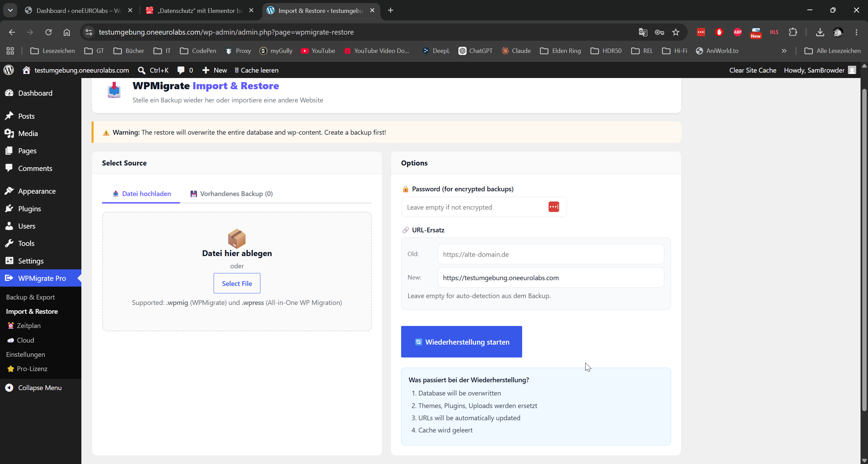Switch to Datenschutz mit Elementor tab
The width and height of the screenshot is (868, 464).
200,11
